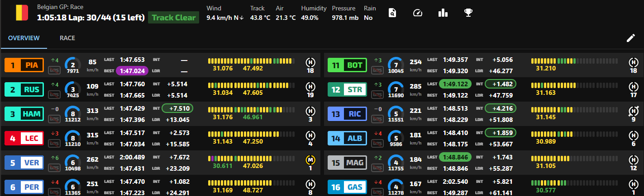
Task: Click LEC's hard tyre compound icon
Action: [x=310, y=135]
